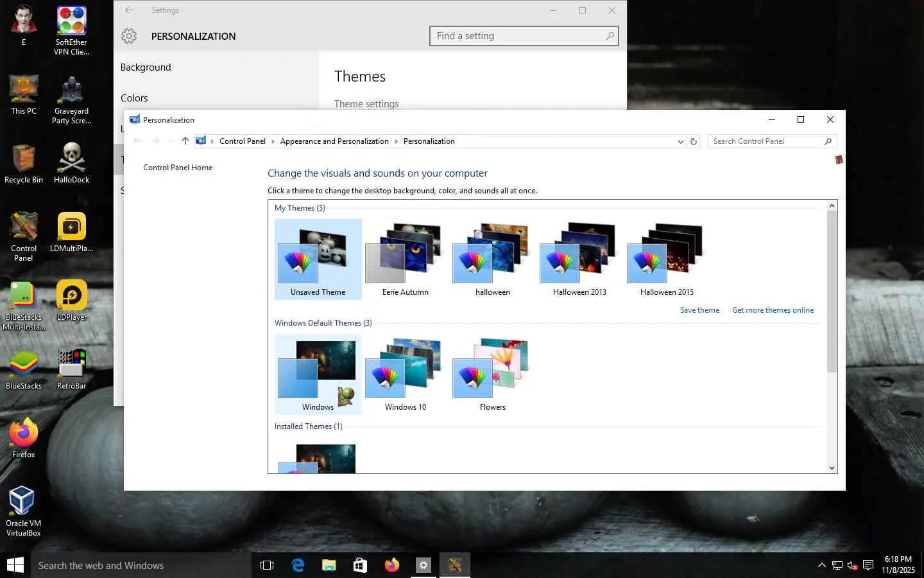Switch to Firefox on the taskbar
The image size is (924, 578).
(392, 565)
